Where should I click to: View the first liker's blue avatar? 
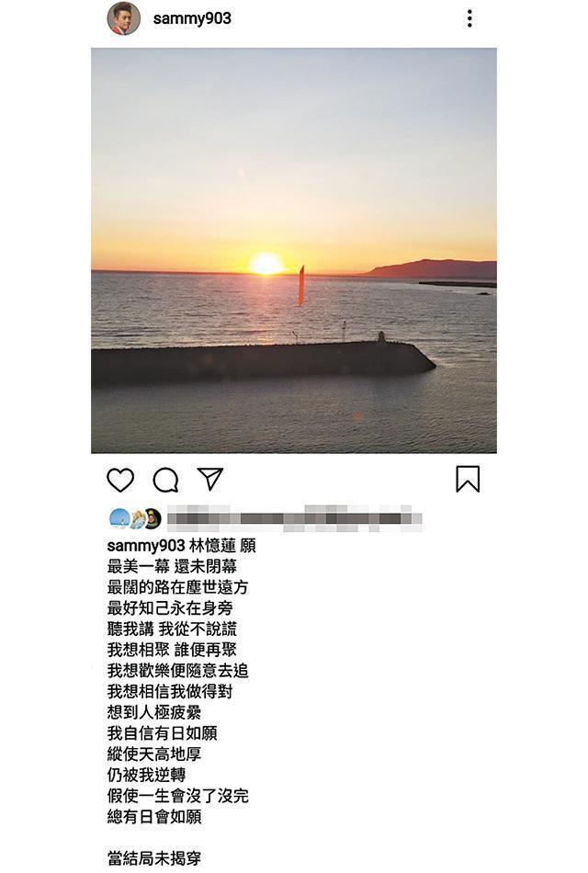pyautogui.click(x=119, y=518)
